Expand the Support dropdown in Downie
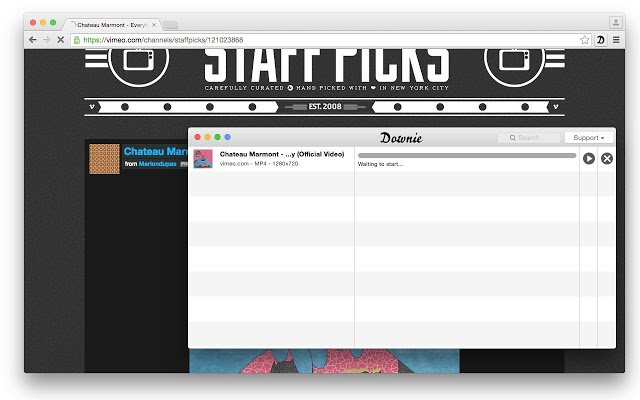 (589, 138)
